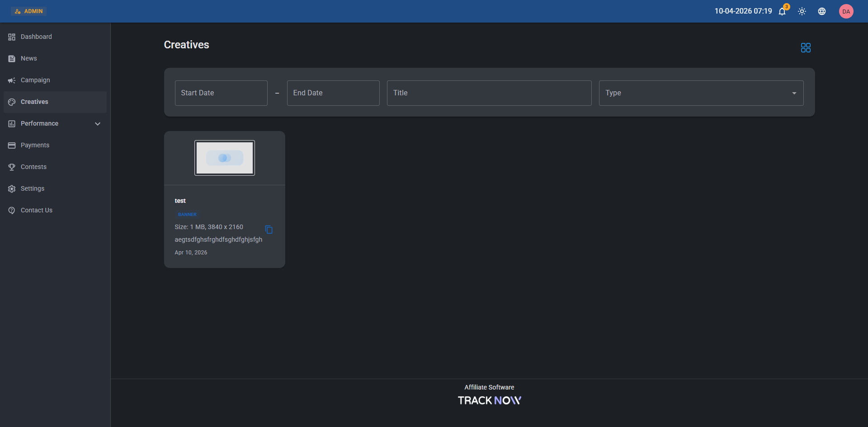Open the Start Date picker field
This screenshot has width=868, height=427.
(221, 93)
